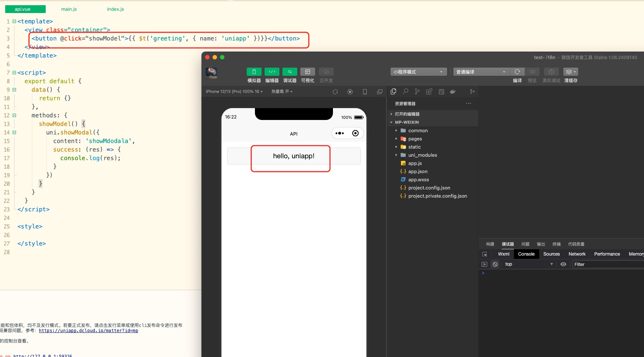644x357 pixels.
Task: Click the inspect element picker icon
Action: [485, 254]
